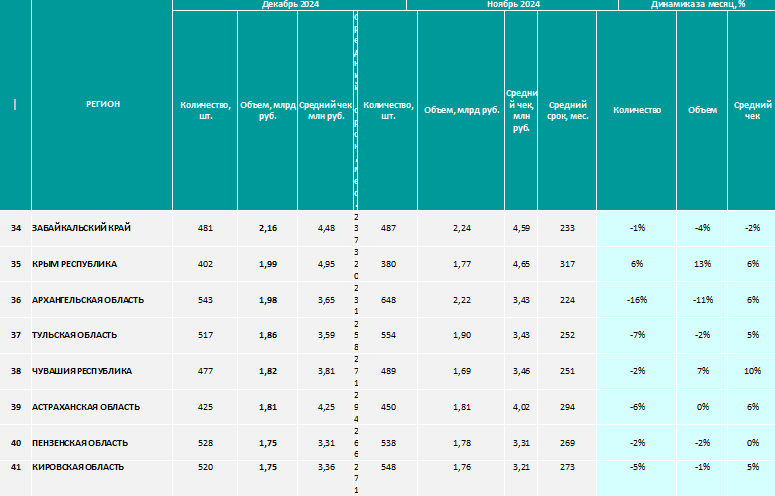Select November count 538 cell
Image resolution: width=775 pixels, height=496 pixels.
coord(388,443)
